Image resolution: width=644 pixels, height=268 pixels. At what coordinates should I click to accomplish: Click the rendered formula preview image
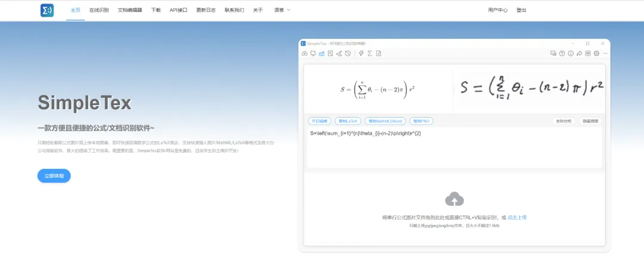coord(378,89)
